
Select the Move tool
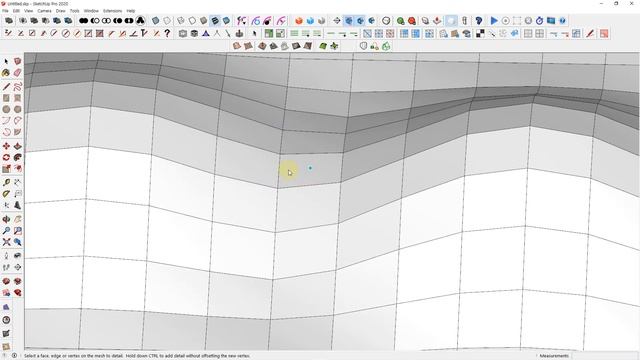pos(6,146)
